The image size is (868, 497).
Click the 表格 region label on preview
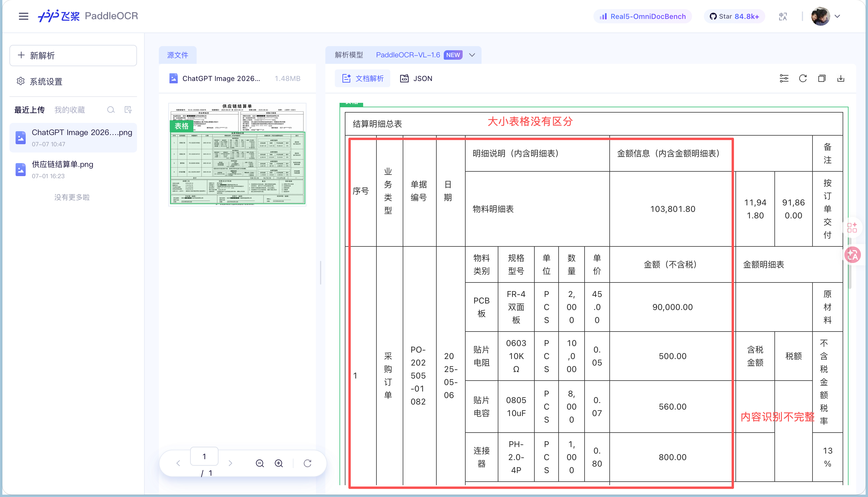pos(182,126)
